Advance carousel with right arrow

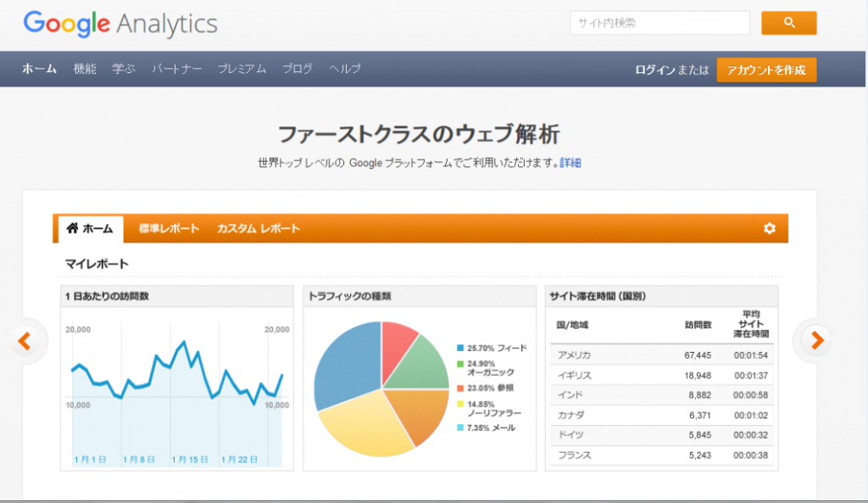click(x=817, y=340)
